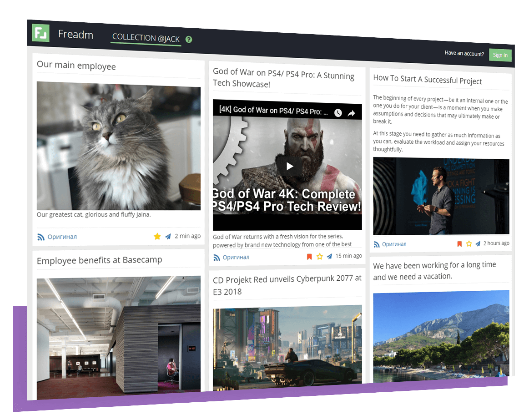Click the bookmark icon on God of War post
The height and width of the screenshot is (420, 529).
309,257
